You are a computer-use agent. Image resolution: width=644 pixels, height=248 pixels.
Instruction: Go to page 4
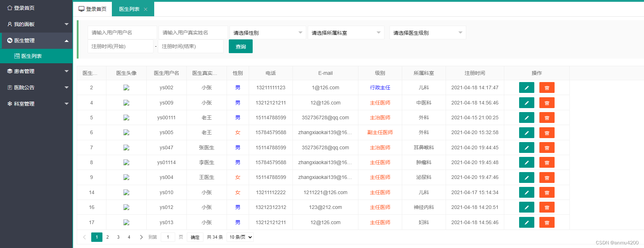point(129,237)
